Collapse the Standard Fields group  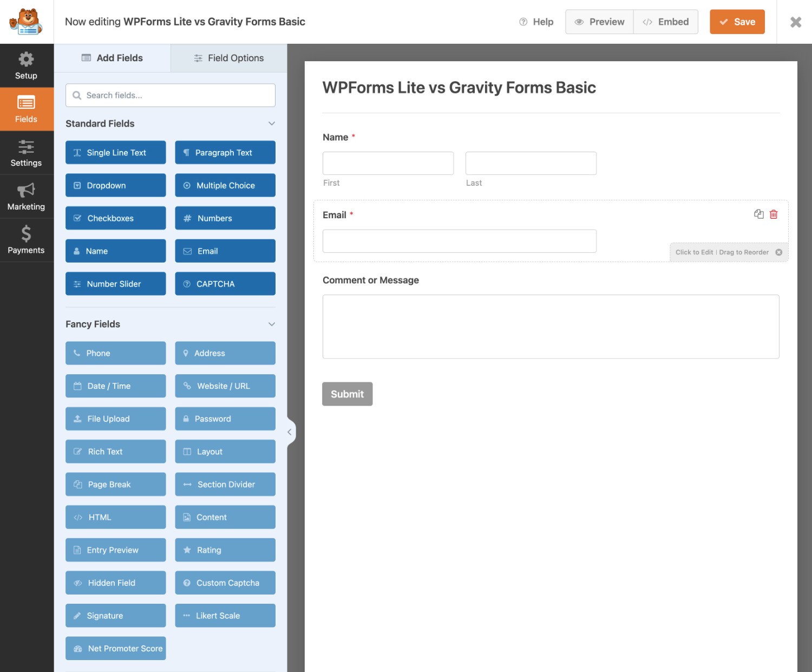[x=272, y=123]
